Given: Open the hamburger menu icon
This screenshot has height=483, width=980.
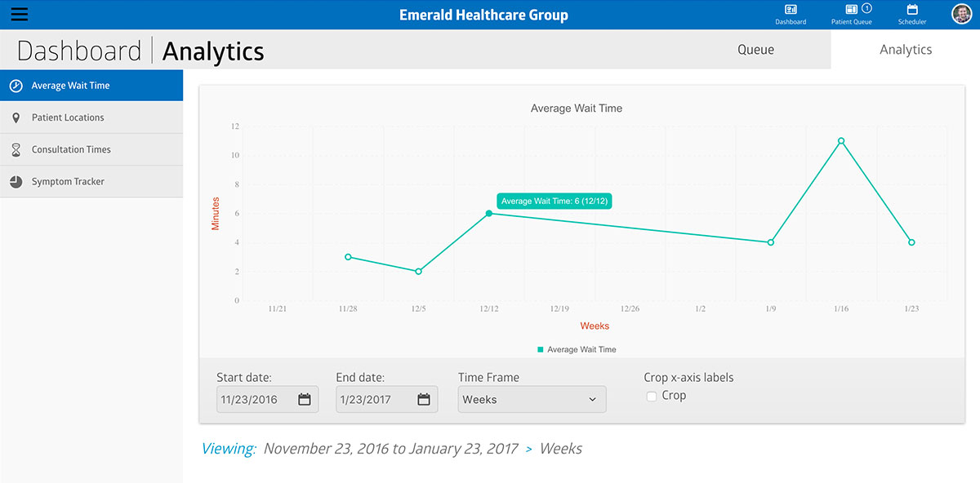Looking at the screenshot, I should 20,15.
